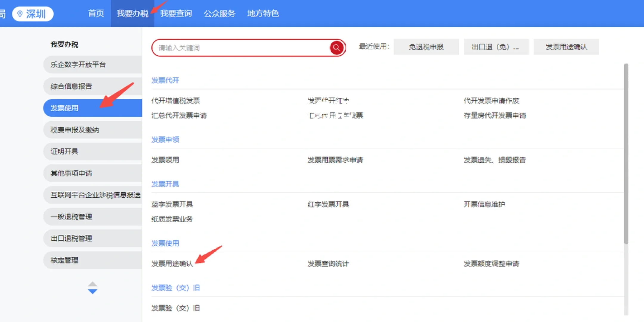Click the red search magnifier icon
644x322 pixels.
point(336,47)
